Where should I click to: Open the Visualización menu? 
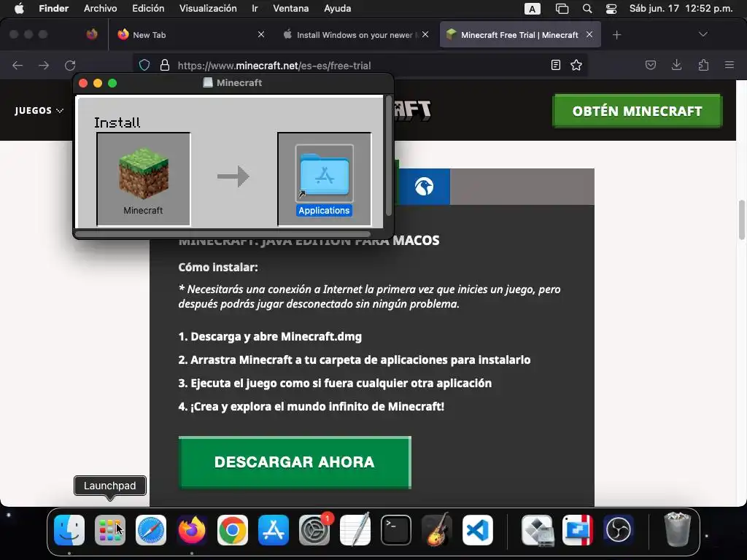tap(208, 9)
